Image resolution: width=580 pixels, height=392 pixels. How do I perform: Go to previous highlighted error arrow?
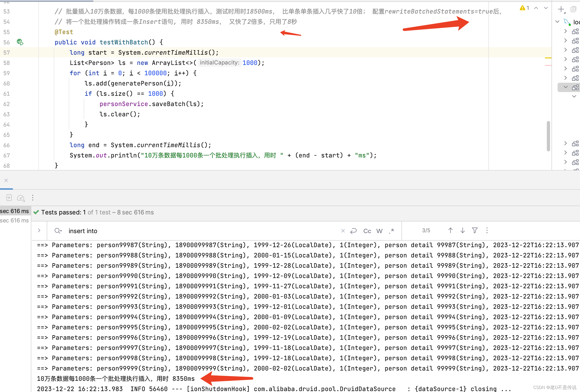[536, 8]
